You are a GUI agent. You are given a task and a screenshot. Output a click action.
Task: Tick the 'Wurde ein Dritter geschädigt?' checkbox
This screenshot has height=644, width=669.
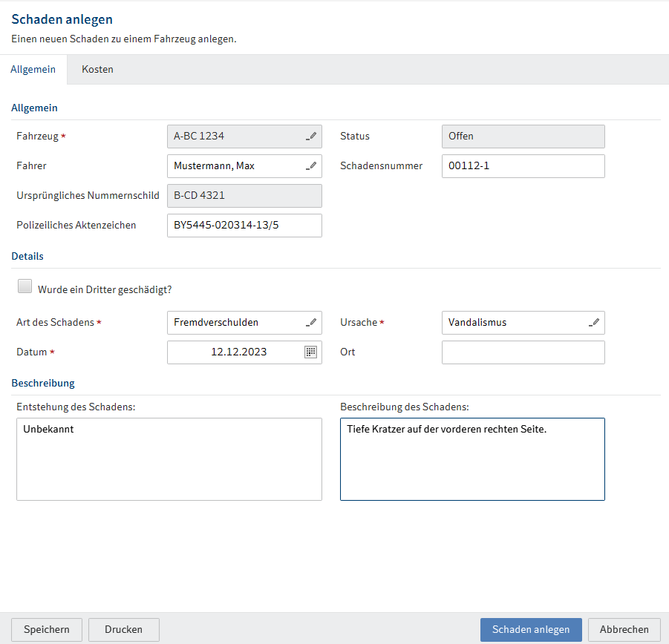click(25, 287)
